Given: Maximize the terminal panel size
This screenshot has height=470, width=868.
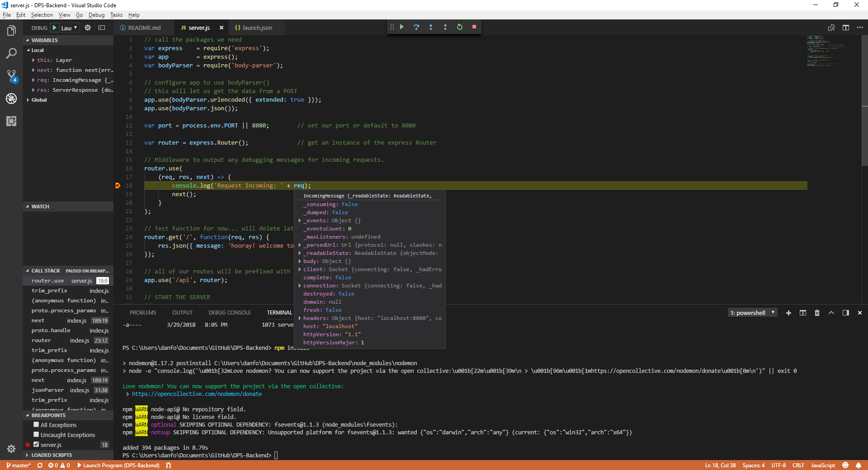Looking at the screenshot, I should tap(831, 313).
